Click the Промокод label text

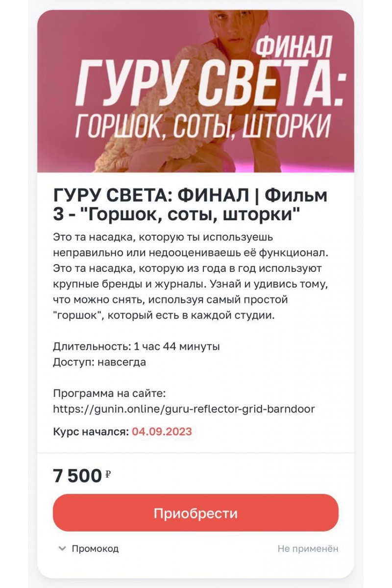click(95, 548)
